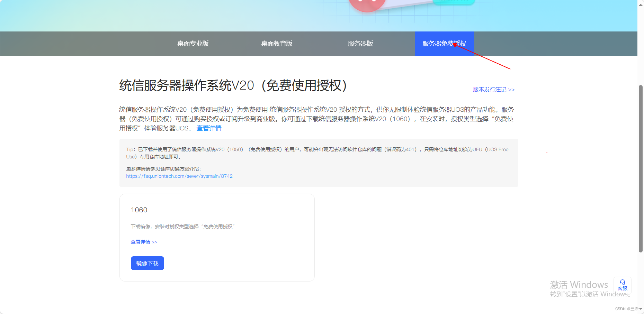Click the Tip paragraph about error code 401
644x314 pixels.
point(317,153)
